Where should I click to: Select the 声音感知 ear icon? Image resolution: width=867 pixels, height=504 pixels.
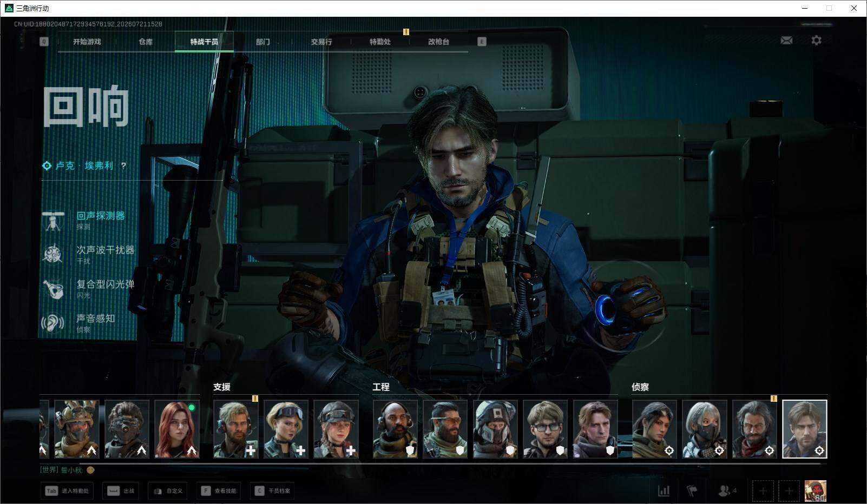[53, 323]
